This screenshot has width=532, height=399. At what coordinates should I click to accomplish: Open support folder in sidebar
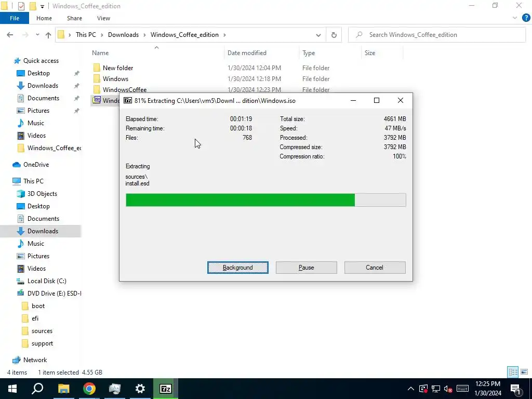point(42,343)
